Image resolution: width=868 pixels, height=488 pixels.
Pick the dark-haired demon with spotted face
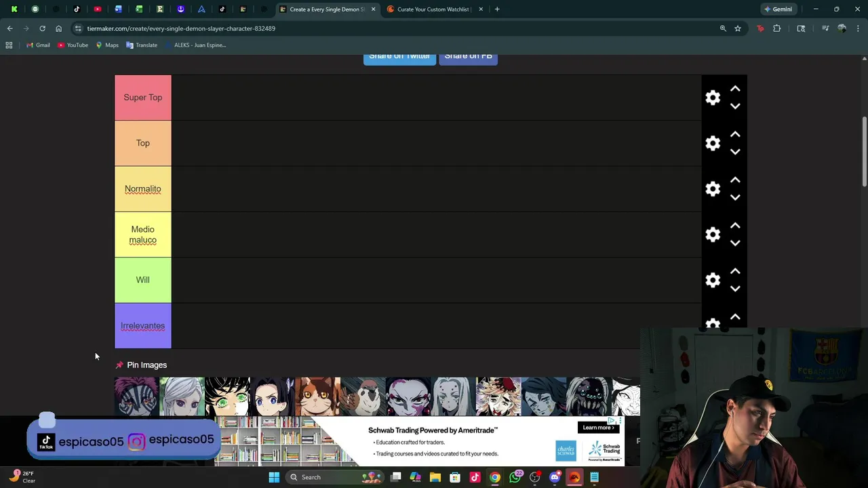coord(544,396)
